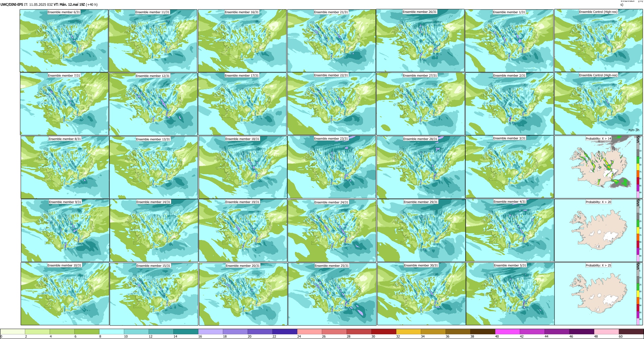Click the Ensemble member 2/31 map

(509, 104)
